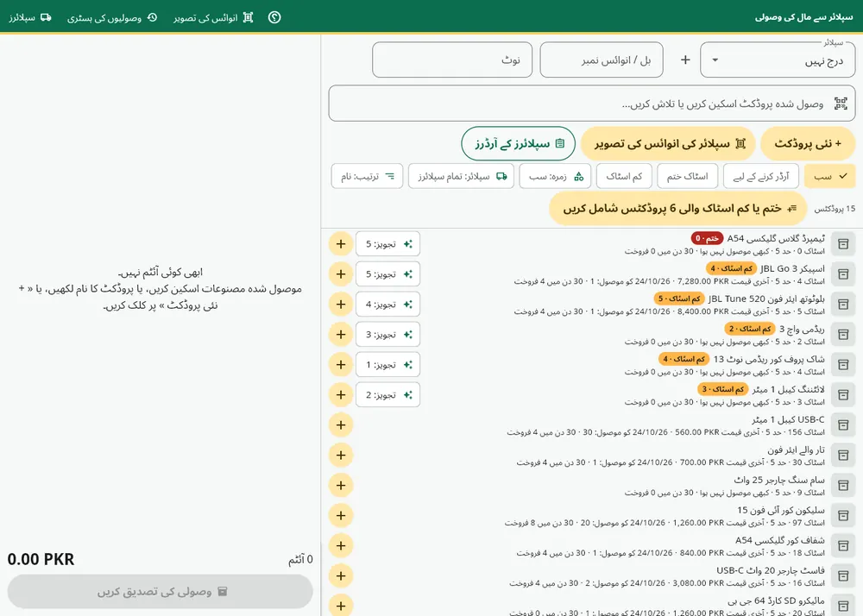This screenshot has height=616, width=863.
Task: Add ٹیمپرڈ گلاس گلیکسی A54 with plus button
Action: (341, 243)
